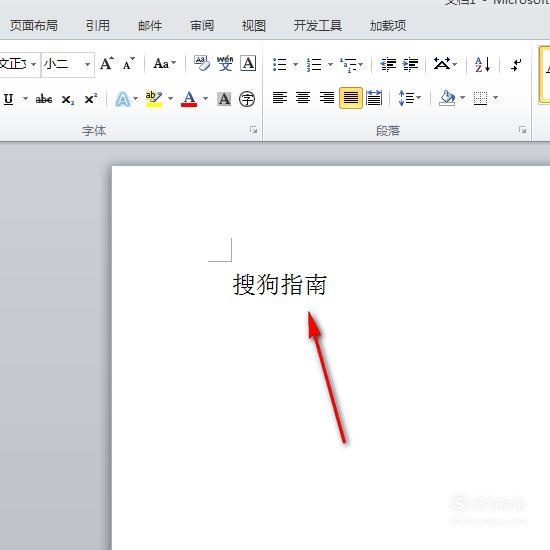The image size is (550, 550).
Task: Toggle show/hide paragraph marks
Action: pyautogui.click(x=516, y=65)
